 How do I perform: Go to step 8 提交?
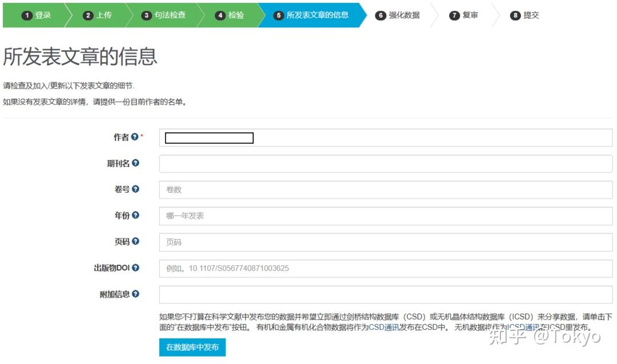click(524, 15)
